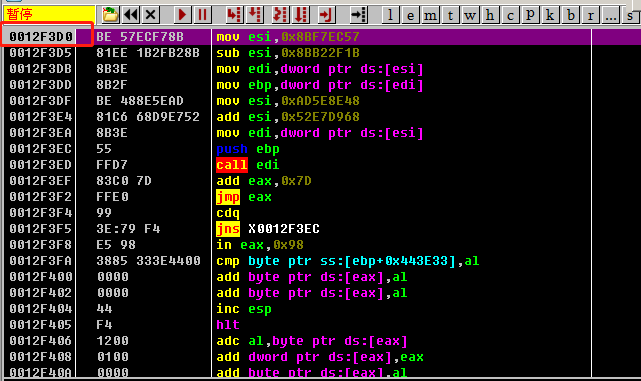Select the 'add eax,0x7D' instruction
Viewport: 641px width, 381px height.
[264, 181]
